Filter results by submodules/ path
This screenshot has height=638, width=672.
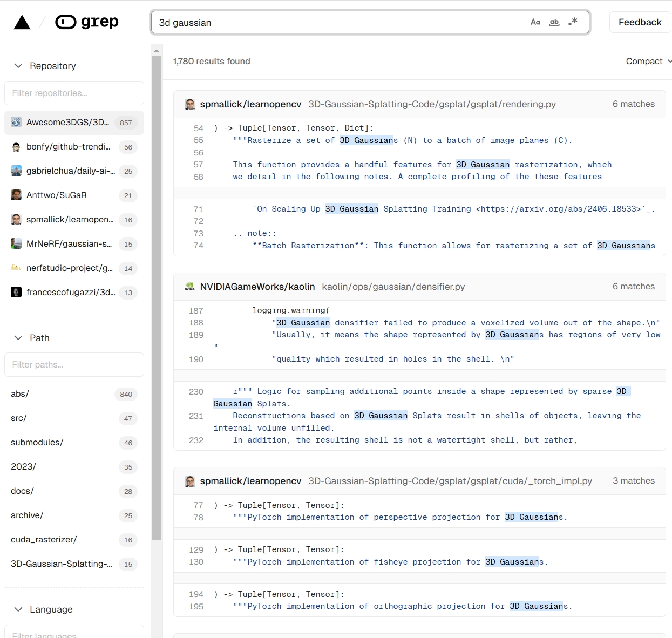tap(37, 443)
